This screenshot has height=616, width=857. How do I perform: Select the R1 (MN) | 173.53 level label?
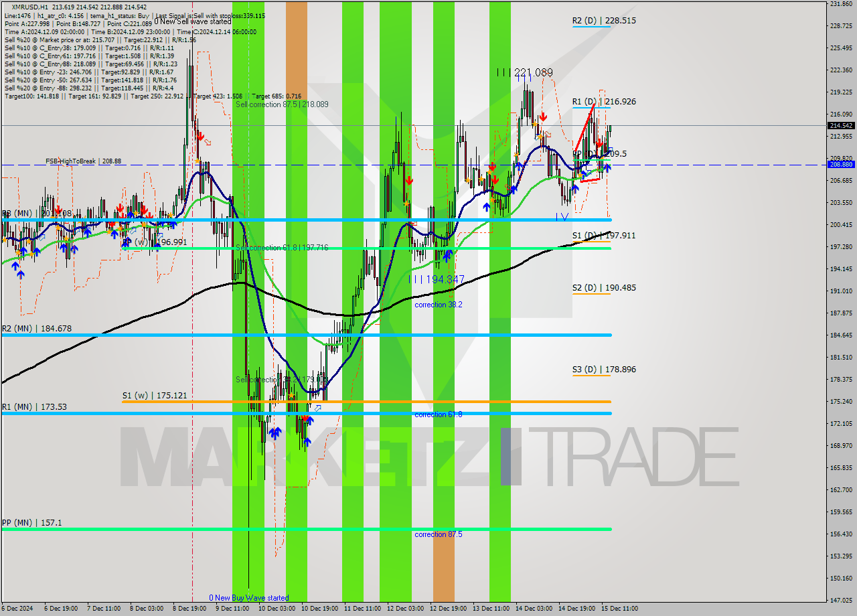point(34,407)
